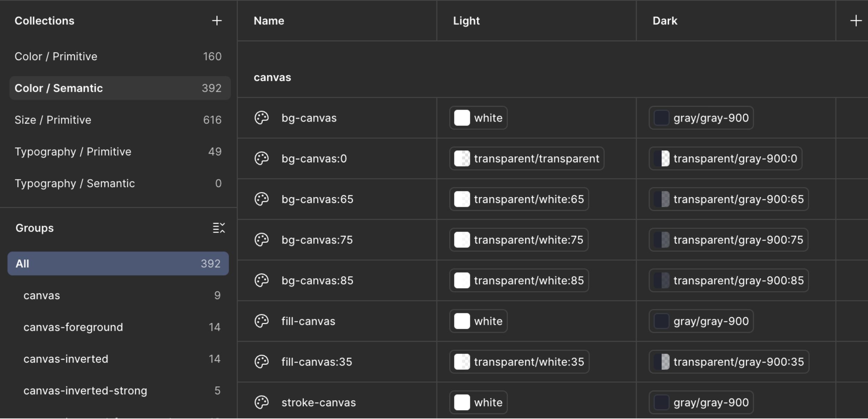Viewport: 868px width, 419px height.
Task: Open the transparent/gray-900:35 Dark value
Action: (729, 362)
